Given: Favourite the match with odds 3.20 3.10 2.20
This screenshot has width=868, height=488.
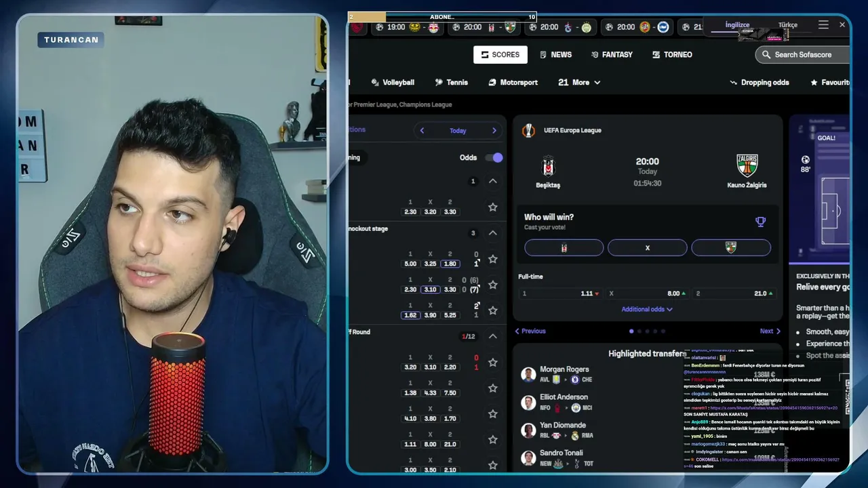Looking at the screenshot, I should (493, 363).
